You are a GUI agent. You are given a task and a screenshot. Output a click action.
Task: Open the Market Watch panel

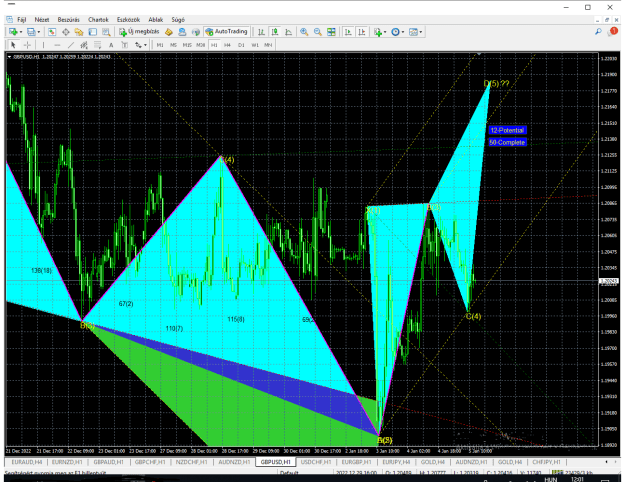click(52, 32)
